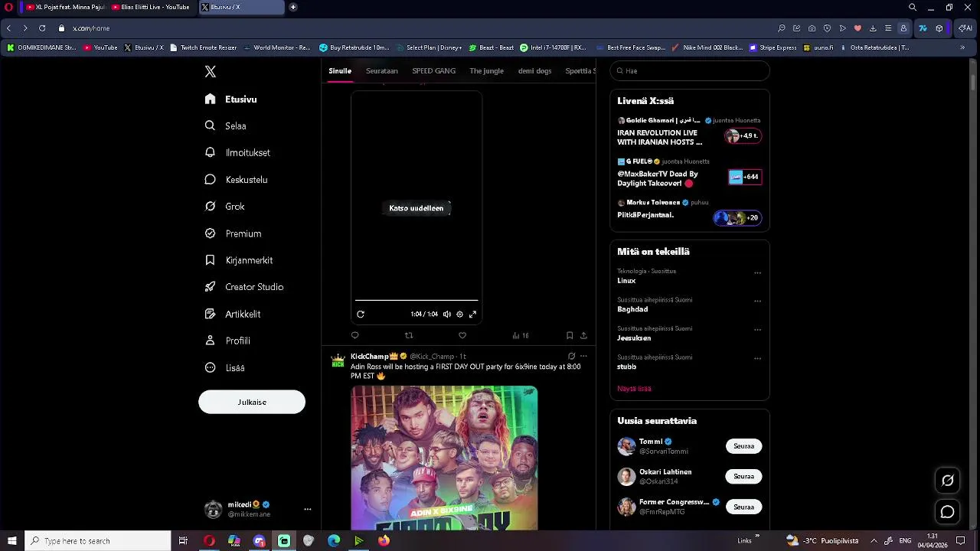Follow Oskari Lahtinen with Seuraa button
980x551 pixels.
(743, 476)
